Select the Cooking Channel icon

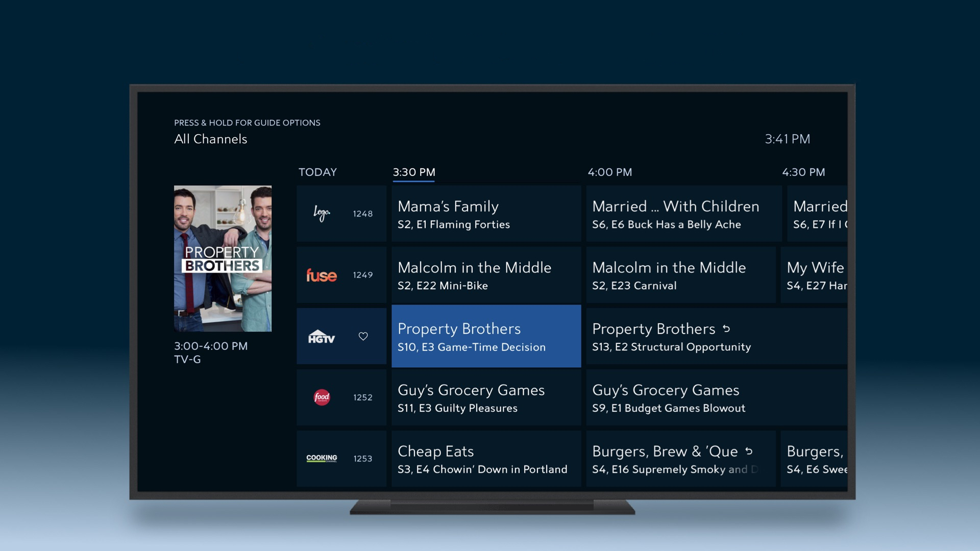click(x=321, y=459)
